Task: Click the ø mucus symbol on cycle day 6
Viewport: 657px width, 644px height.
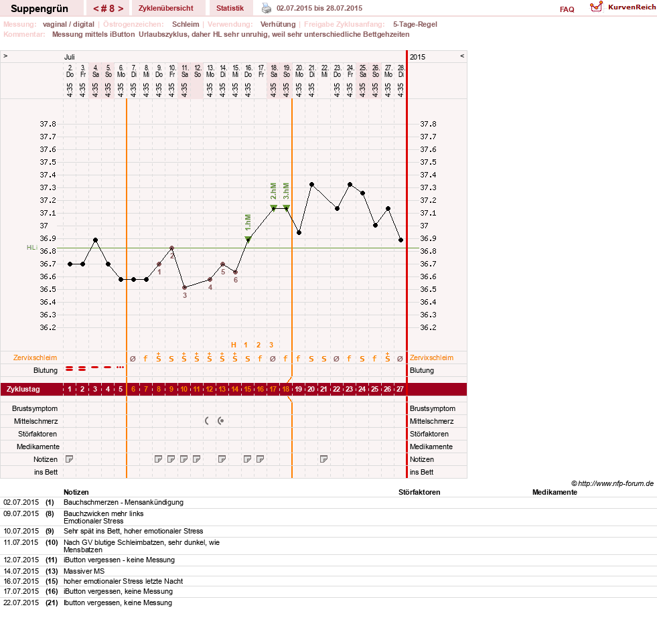Action: [x=133, y=358]
